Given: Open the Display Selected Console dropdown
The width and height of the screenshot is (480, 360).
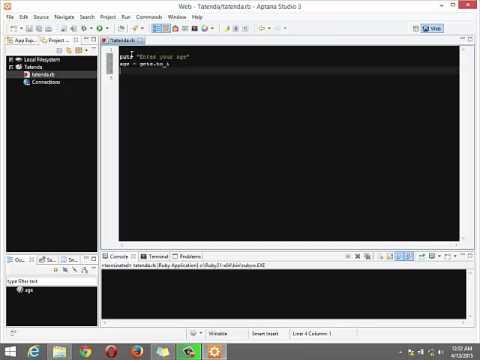Looking at the screenshot, I should pos(439,256).
